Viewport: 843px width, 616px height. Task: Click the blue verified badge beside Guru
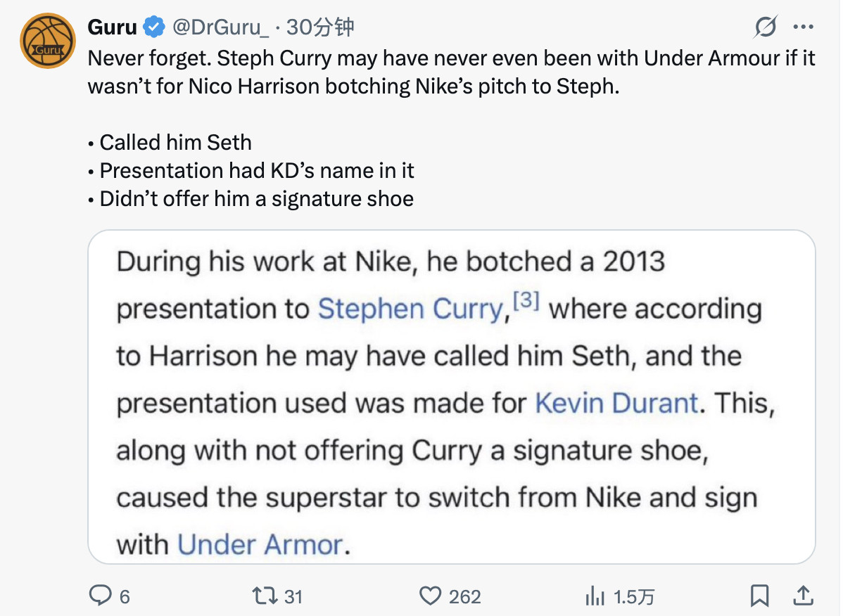tap(153, 27)
